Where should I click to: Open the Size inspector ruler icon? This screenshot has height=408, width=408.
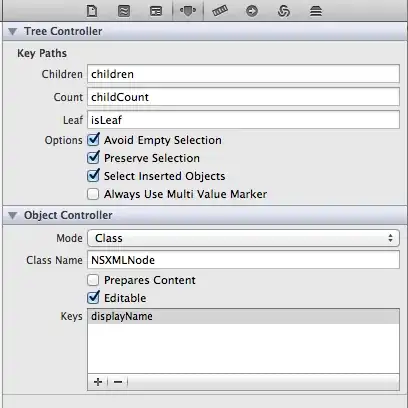coord(220,11)
